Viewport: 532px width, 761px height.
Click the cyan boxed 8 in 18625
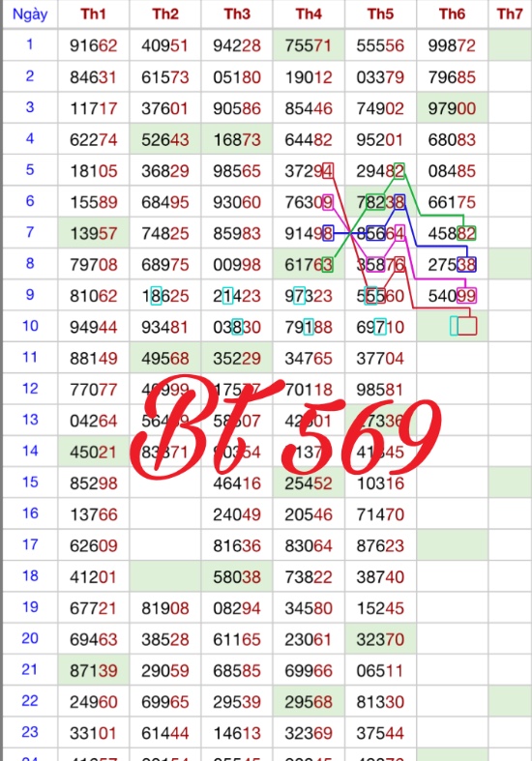point(156,296)
